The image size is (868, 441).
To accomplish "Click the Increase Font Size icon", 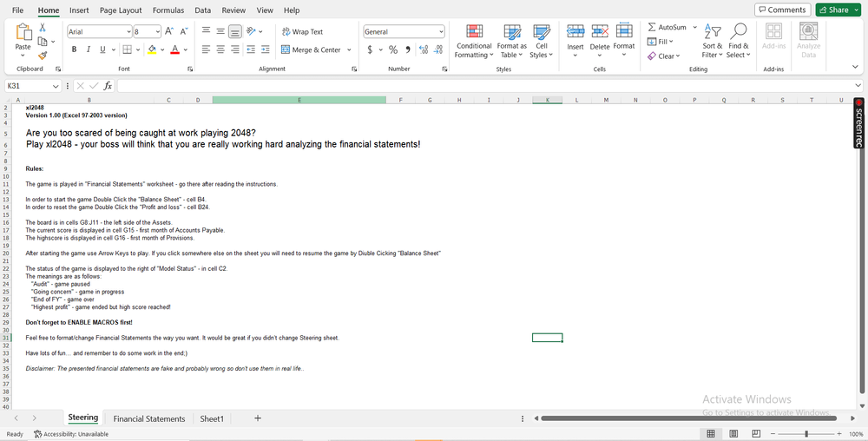I will (x=168, y=31).
